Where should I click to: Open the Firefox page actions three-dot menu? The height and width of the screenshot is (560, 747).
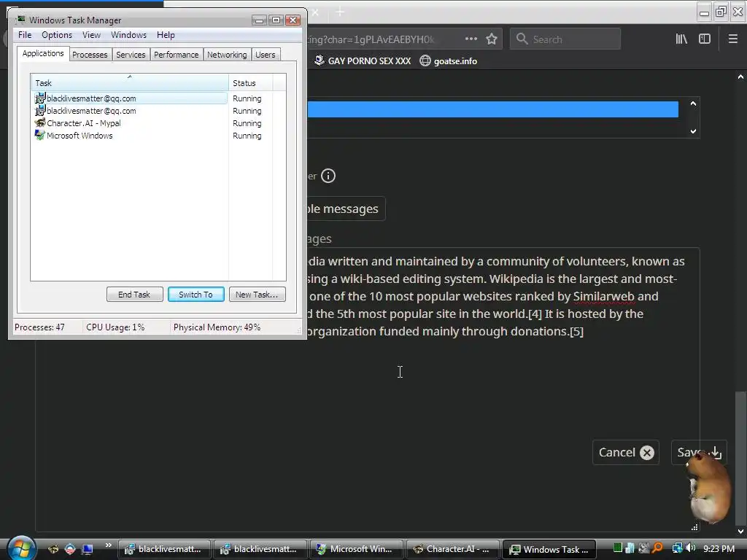tap(471, 39)
